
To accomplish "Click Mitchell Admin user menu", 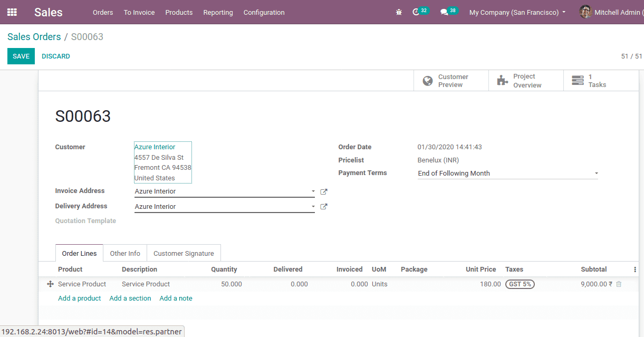I will click(611, 12).
